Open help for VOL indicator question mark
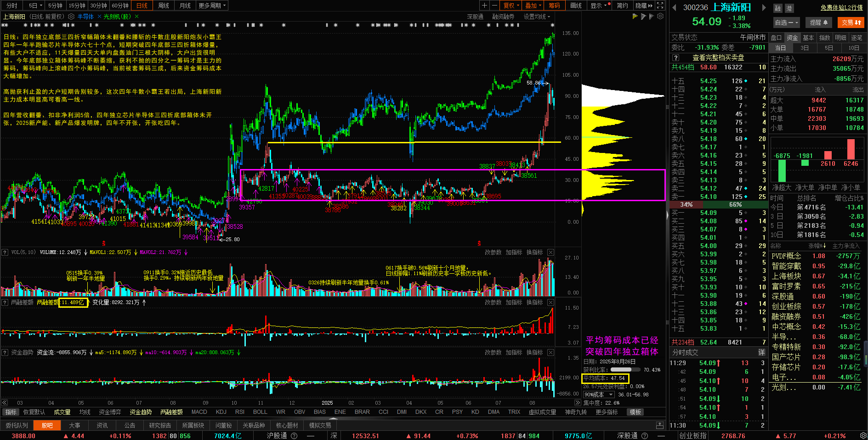This screenshot has width=868, height=440. (5, 253)
